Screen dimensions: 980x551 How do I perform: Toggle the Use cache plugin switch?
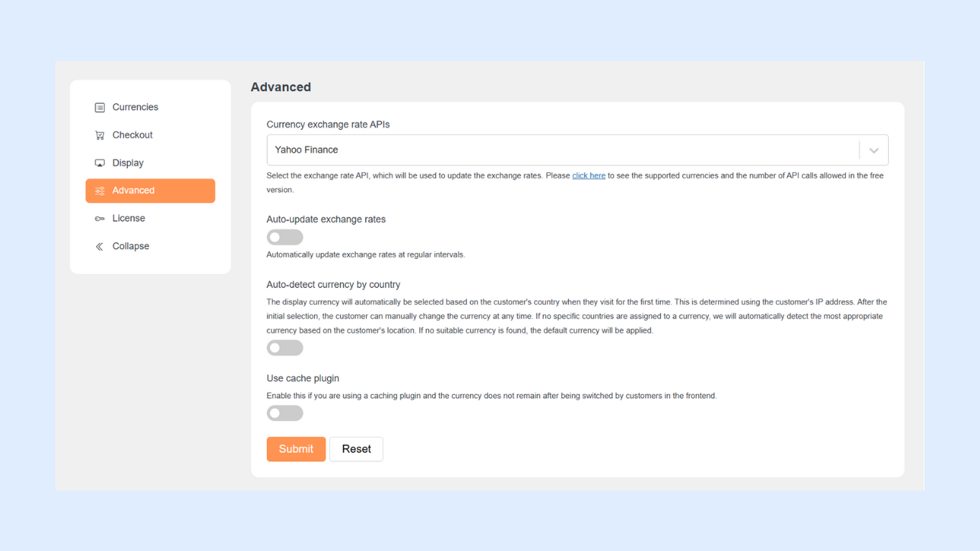click(x=285, y=413)
